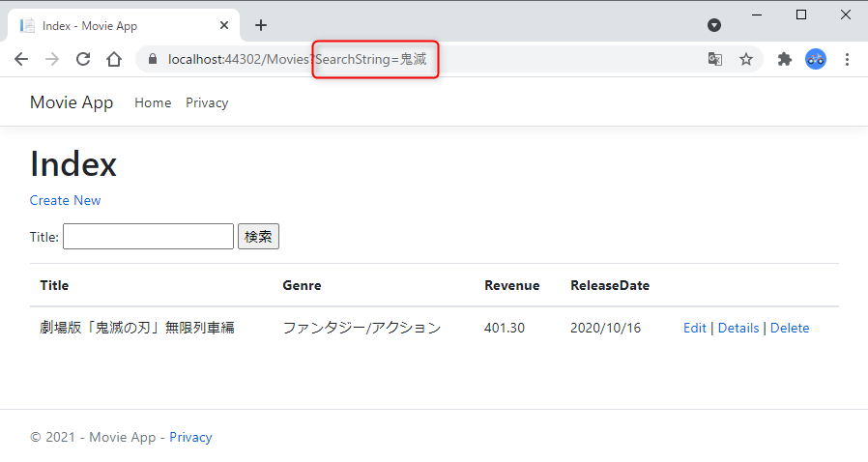The height and width of the screenshot is (462, 868).
Task: Select the Privacy navigation item
Action: click(207, 102)
